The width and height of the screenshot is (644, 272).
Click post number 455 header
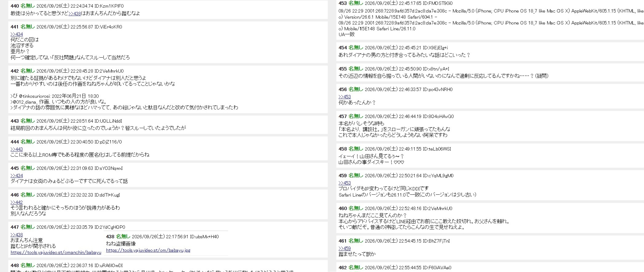click(x=342, y=69)
